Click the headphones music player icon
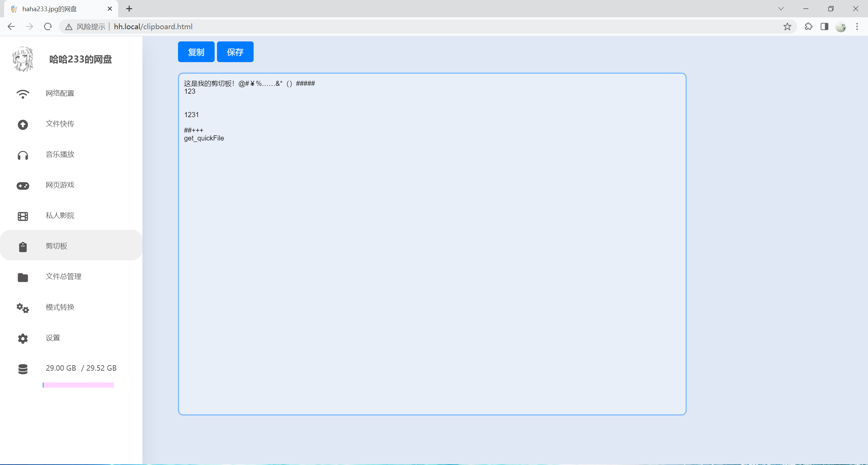The width and height of the screenshot is (868, 465). (x=23, y=155)
